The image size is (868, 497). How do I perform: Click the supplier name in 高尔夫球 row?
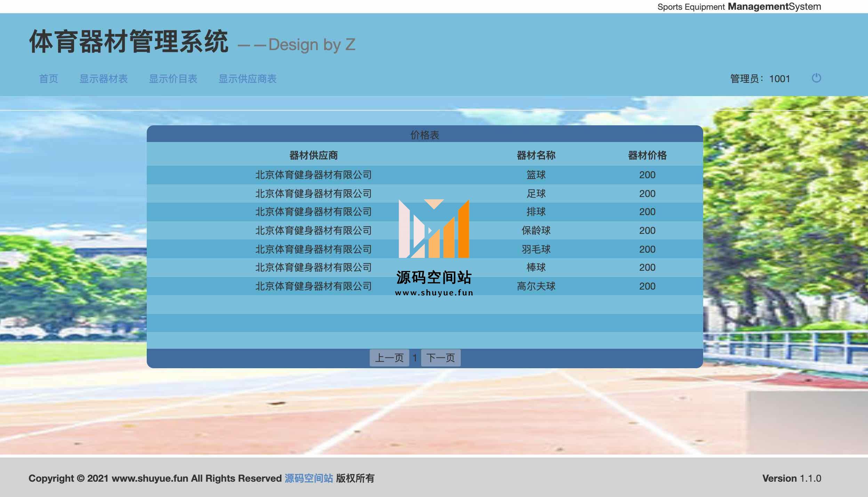[313, 286]
